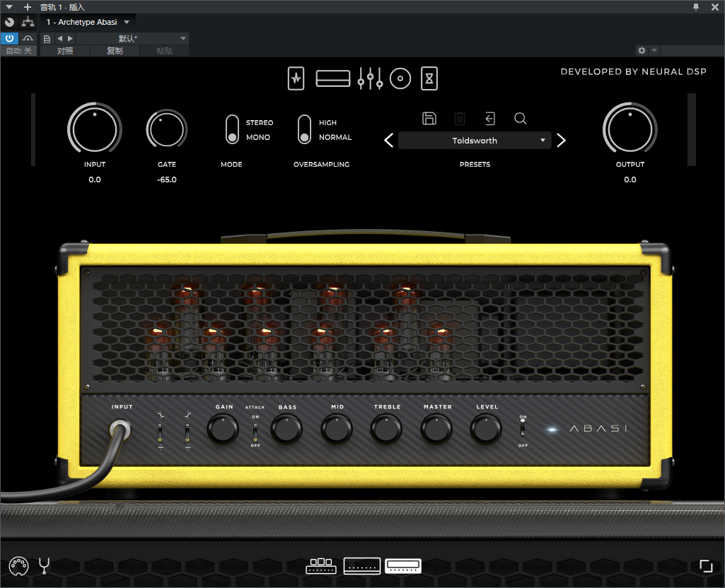Open MIDI settings five-pin connector icon
725x588 pixels.
coord(18,566)
